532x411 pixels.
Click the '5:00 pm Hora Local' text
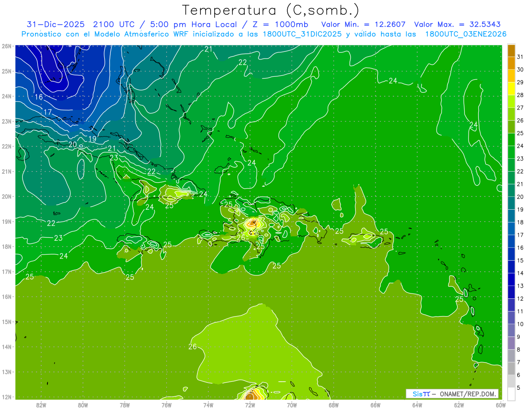tap(196, 24)
